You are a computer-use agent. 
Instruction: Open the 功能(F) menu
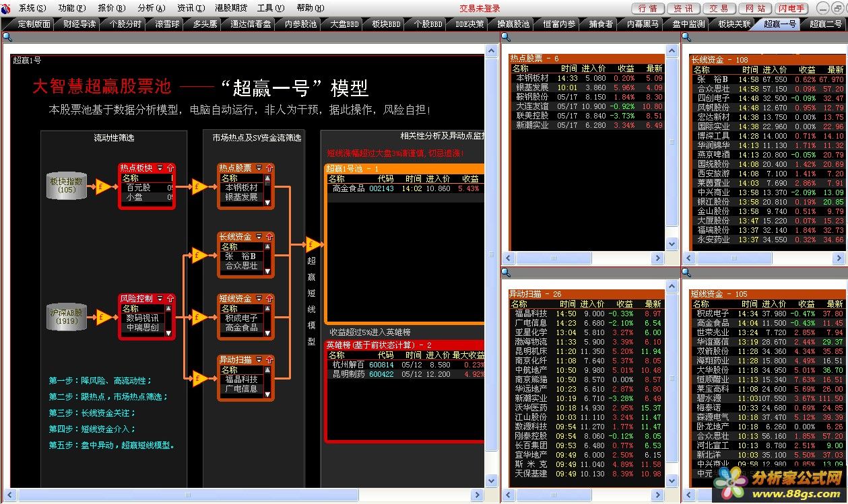72,8
